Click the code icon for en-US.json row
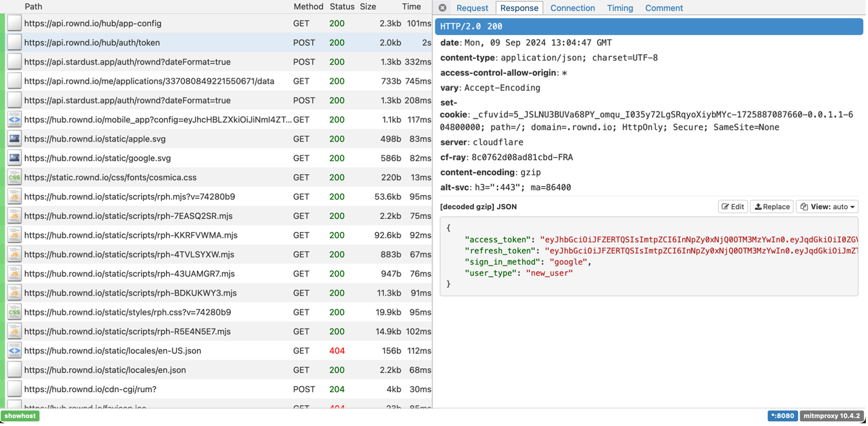 [15, 351]
